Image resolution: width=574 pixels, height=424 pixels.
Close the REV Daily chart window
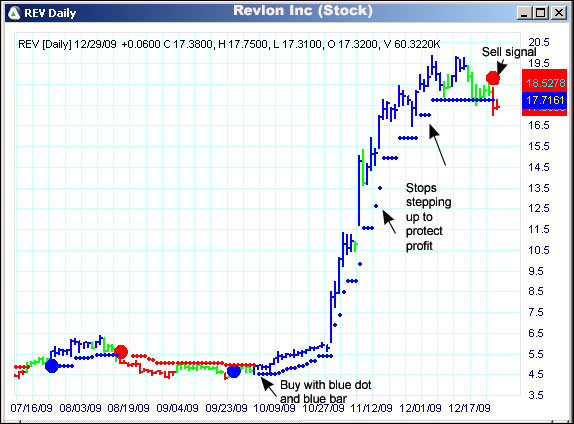(559, 14)
